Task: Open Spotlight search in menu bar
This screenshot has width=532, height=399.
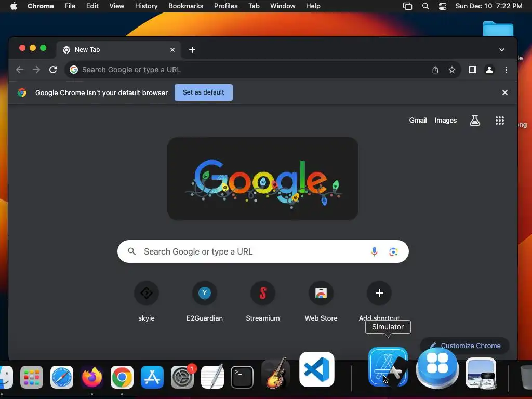Action: pos(425,6)
